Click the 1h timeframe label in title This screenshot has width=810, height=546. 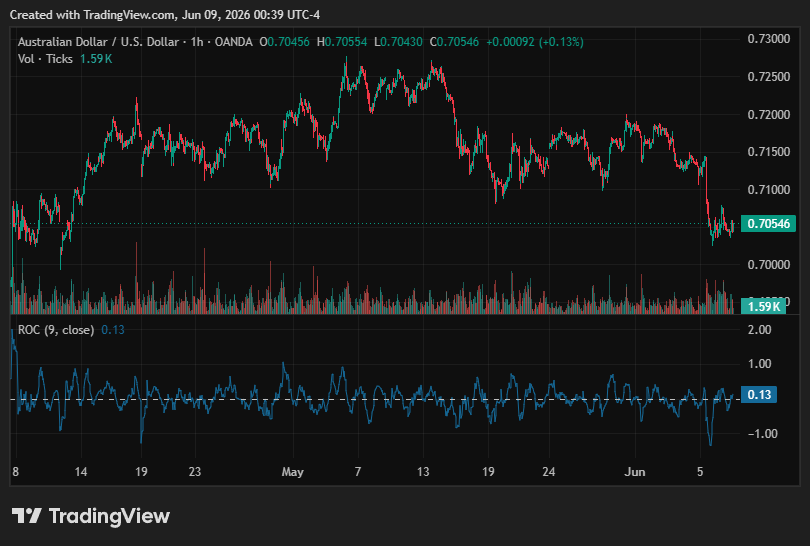pos(197,42)
